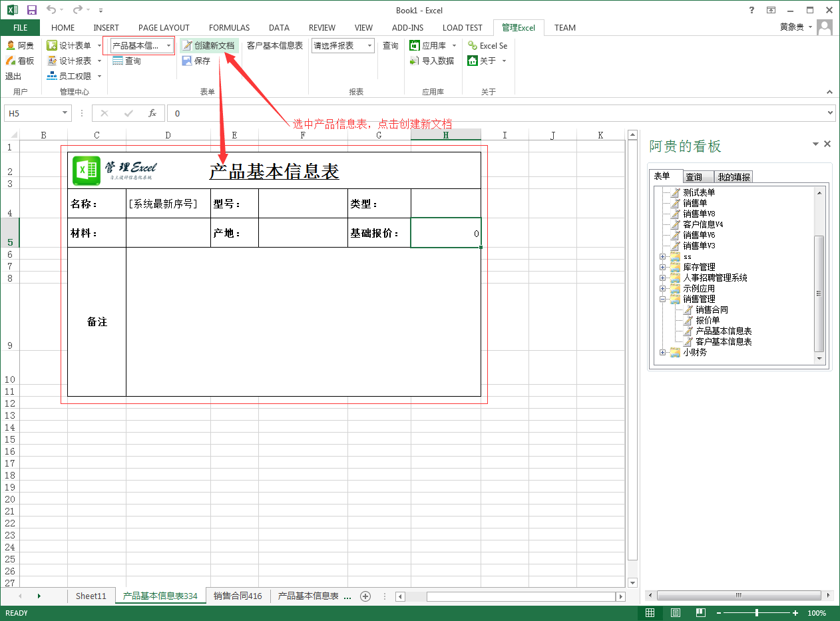Open 设计表单 form designer
Image resolution: width=840 pixels, height=621 pixels.
(74, 45)
